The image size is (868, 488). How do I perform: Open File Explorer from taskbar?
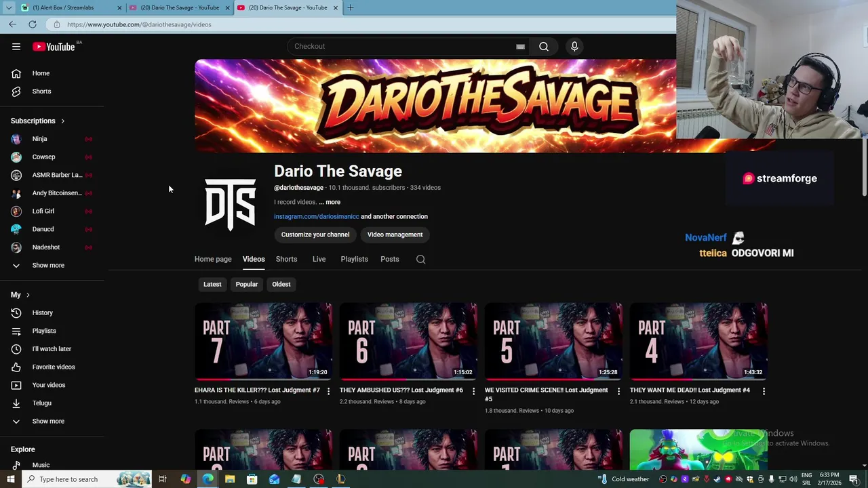point(230,479)
